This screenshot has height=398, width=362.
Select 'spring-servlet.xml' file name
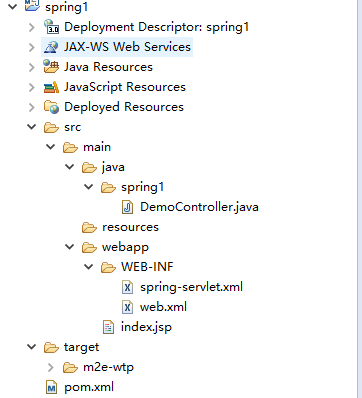pos(191,287)
